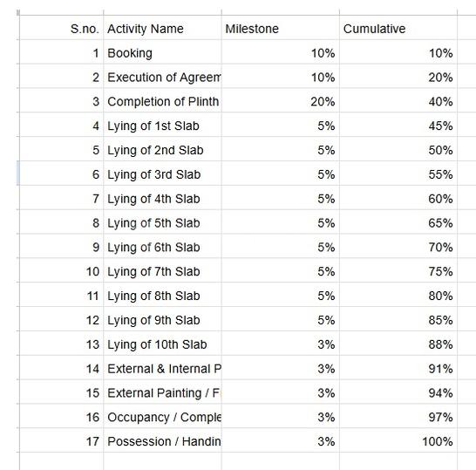This screenshot has height=470, width=476.
Task: Select the Execution of Agreement cell
Action: tap(162, 76)
